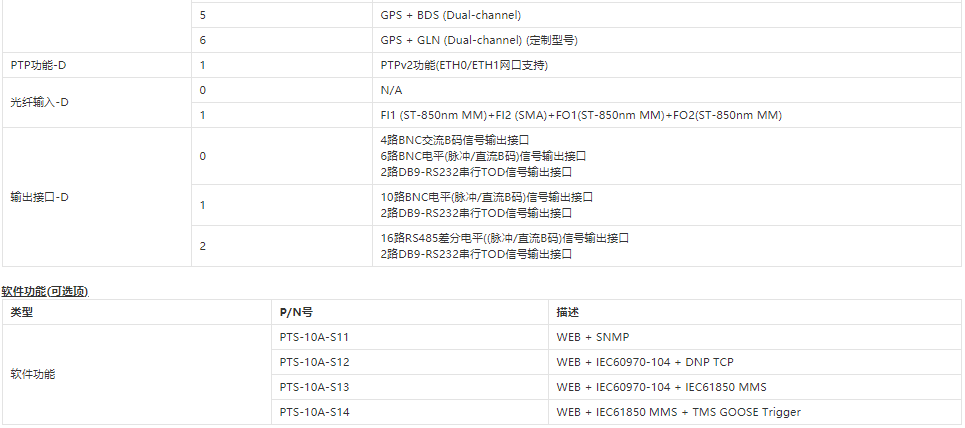
Task: Click the 描述 column header
Action: coord(567,312)
